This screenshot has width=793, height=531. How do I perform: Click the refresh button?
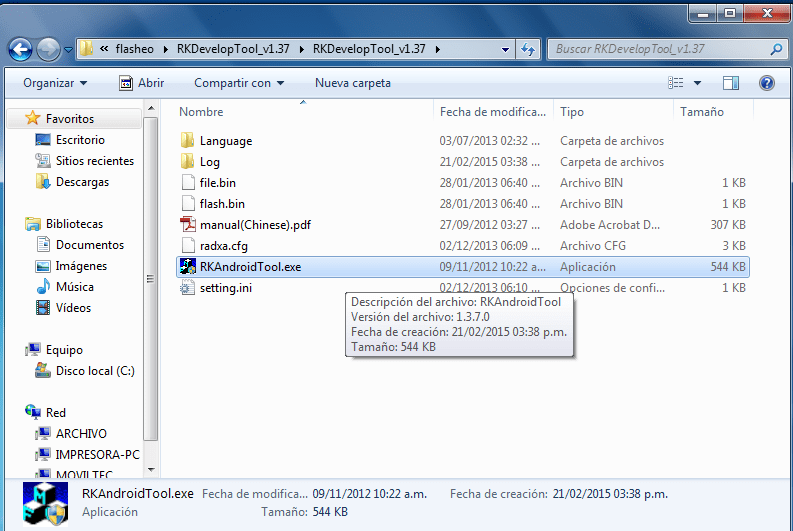pos(528,50)
